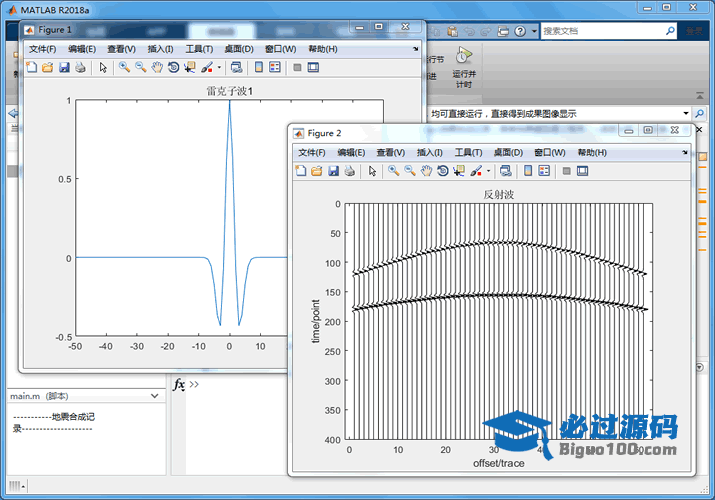Screen dimensions: 715x500
Task: Click magnifier icon in documentation search box
Action: pyautogui.click(x=670, y=31)
